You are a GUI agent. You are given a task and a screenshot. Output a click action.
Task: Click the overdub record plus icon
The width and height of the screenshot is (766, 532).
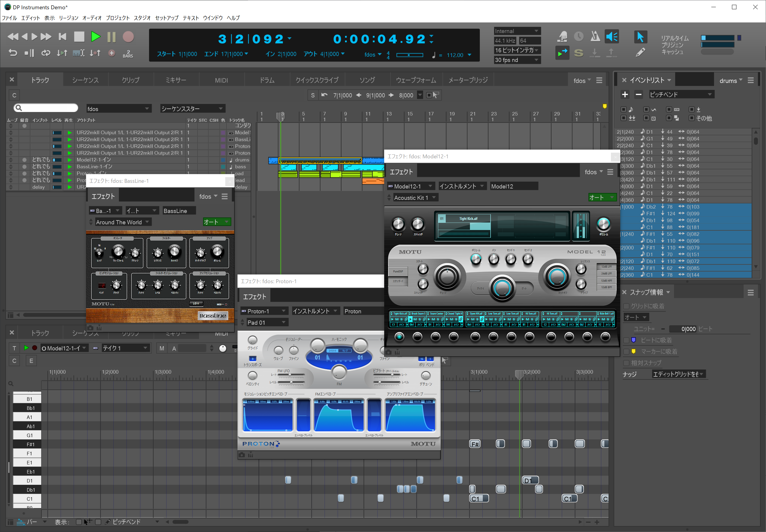pyautogui.click(x=112, y=53)
